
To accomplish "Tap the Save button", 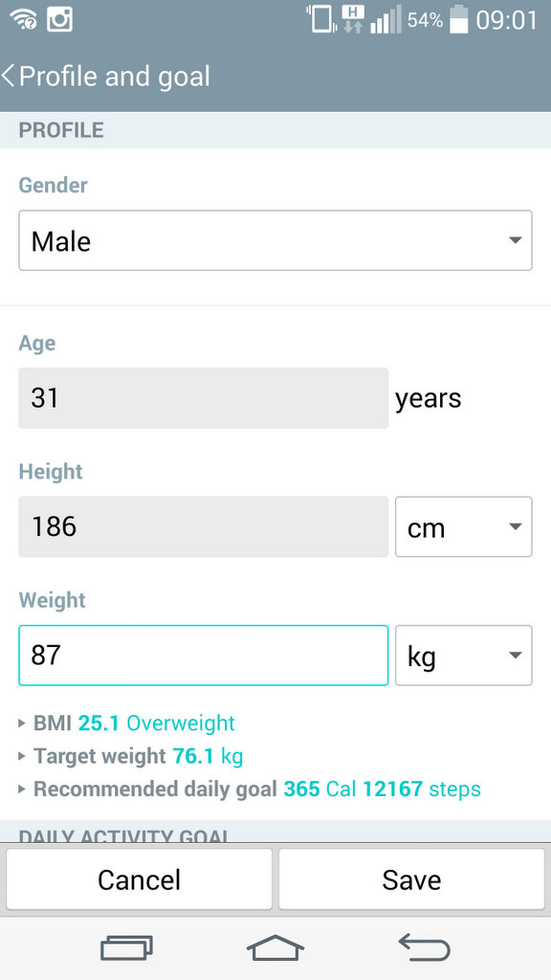I will 411,880.
